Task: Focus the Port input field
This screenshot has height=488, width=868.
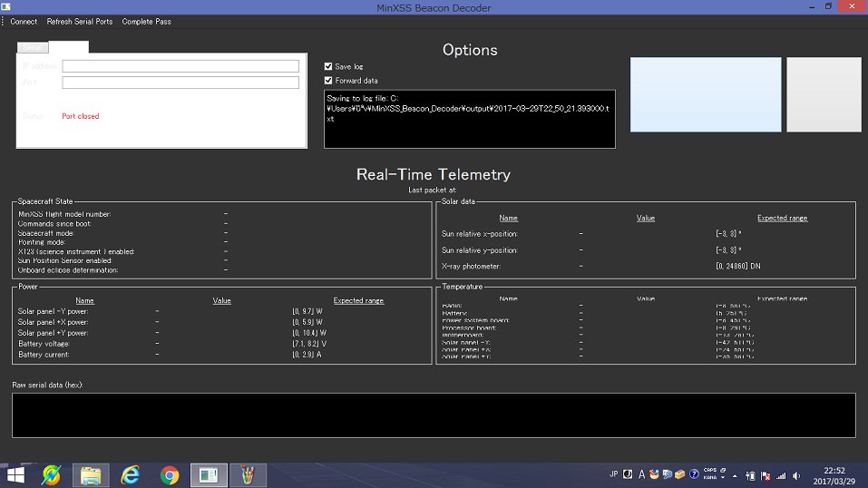Action: coord(180,83)
